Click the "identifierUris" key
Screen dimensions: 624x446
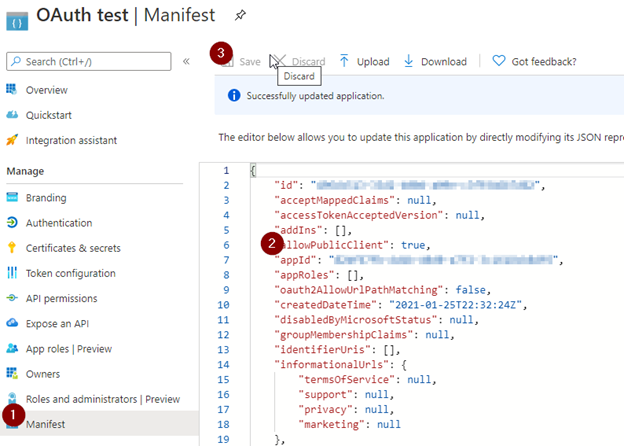[323, 350]
